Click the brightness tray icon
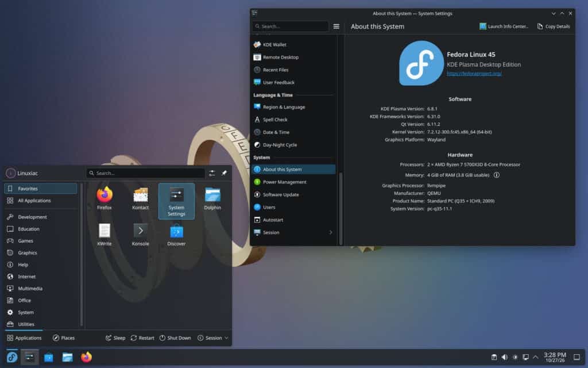This screenshot has height=368, width=588. tap(515, 357)
